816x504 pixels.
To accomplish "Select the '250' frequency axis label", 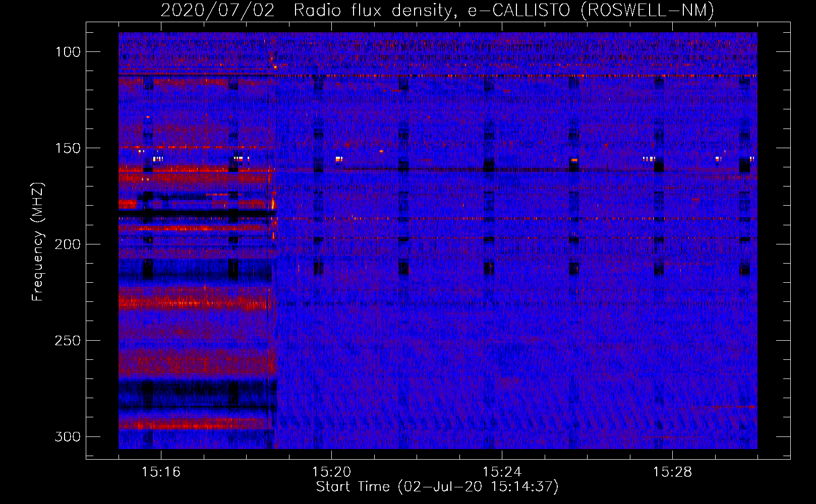I will coord(68,341).
